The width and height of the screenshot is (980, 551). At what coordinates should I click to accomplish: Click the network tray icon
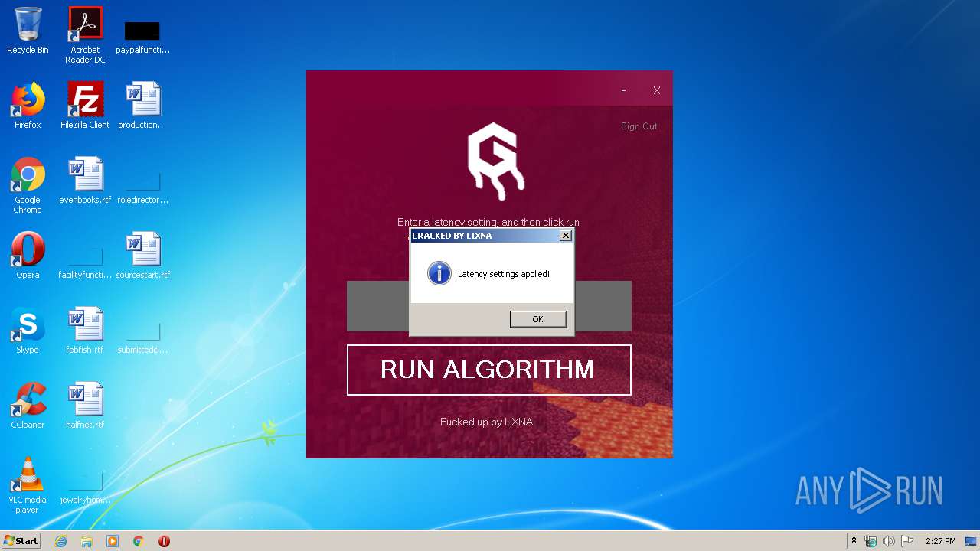point(871,541)
